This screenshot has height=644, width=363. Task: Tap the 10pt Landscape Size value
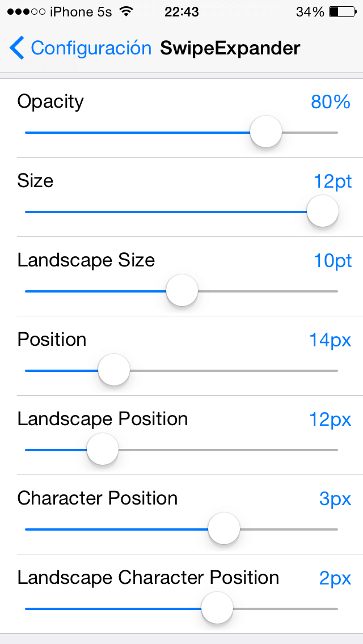pos(333,261)
